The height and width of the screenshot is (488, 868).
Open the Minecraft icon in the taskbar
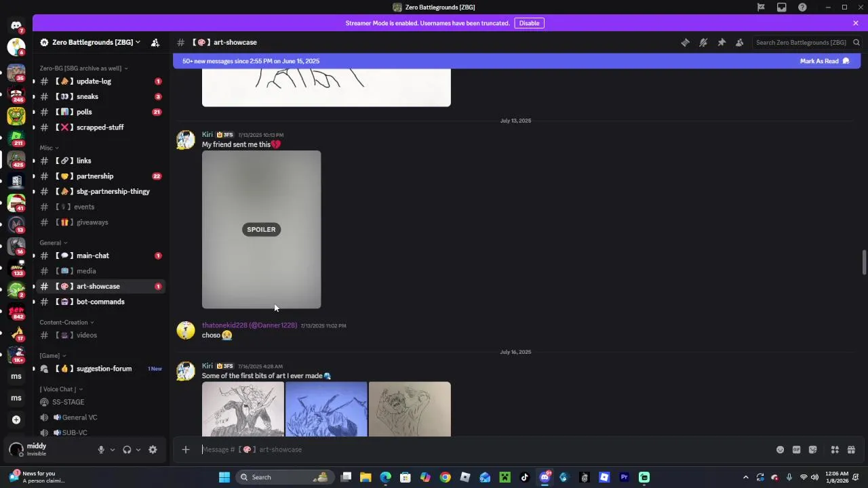[x=505, y=477]
